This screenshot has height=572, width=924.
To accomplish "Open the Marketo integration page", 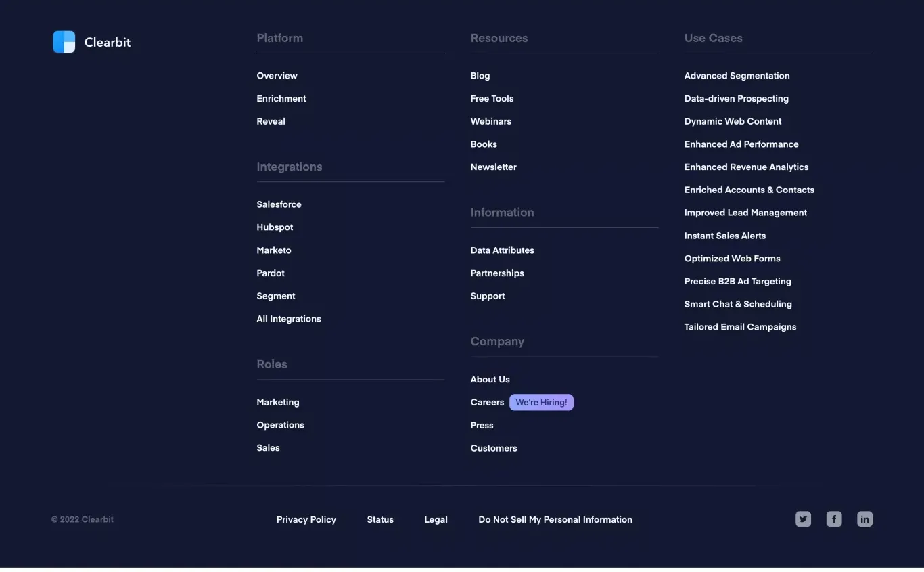I will click(274, 250).
